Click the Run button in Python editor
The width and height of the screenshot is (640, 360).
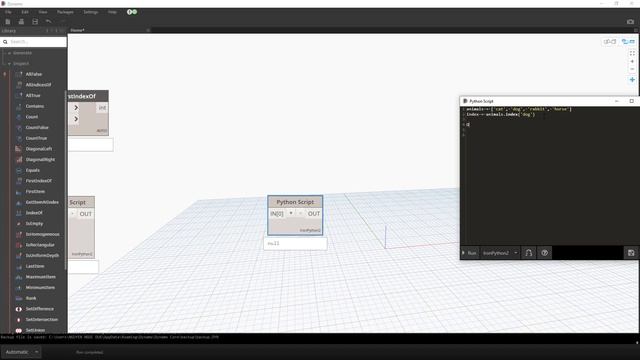469,253
